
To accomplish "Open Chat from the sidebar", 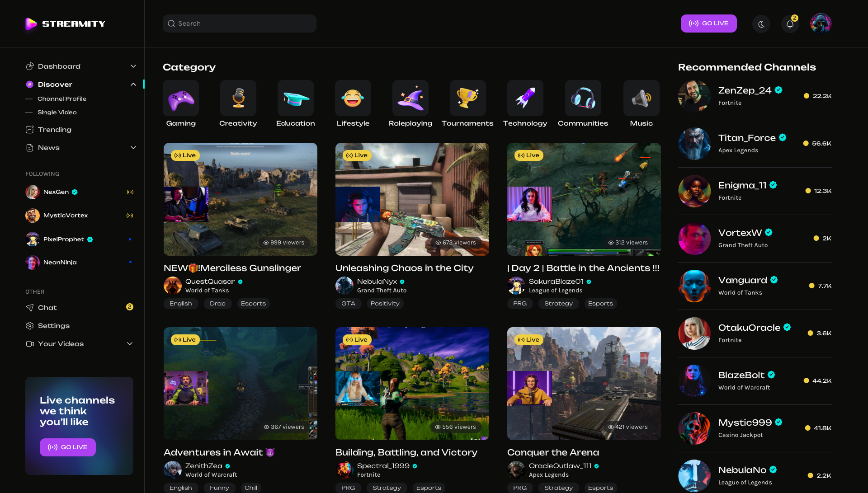I will tap(47, 308).
